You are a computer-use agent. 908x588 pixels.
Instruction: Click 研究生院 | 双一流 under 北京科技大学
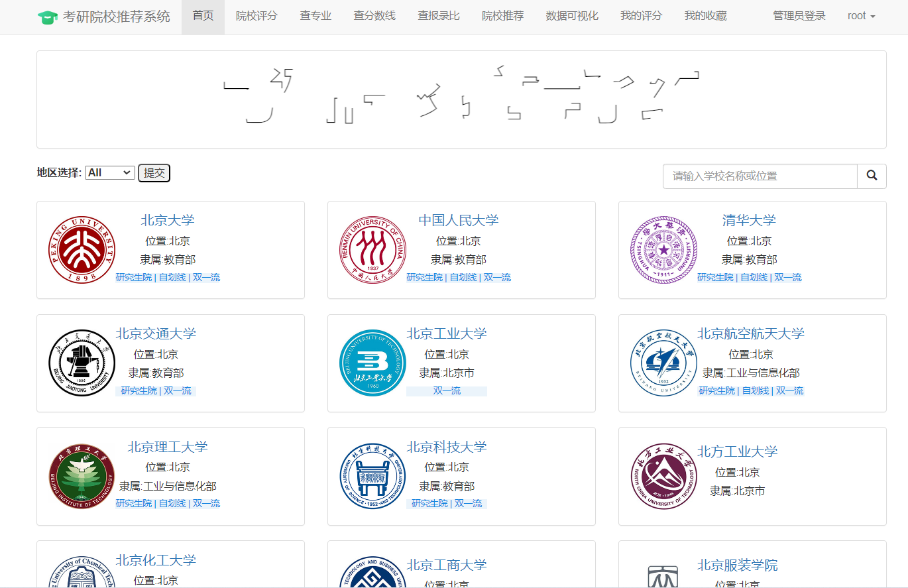pyautogui.click(x=447, y=503)
